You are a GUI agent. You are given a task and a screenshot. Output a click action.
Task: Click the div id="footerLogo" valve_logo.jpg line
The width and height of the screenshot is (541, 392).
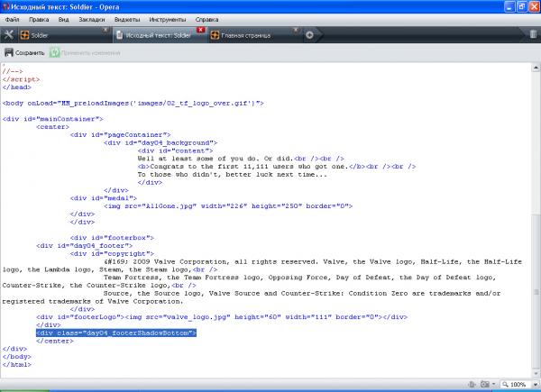(222, 317)
